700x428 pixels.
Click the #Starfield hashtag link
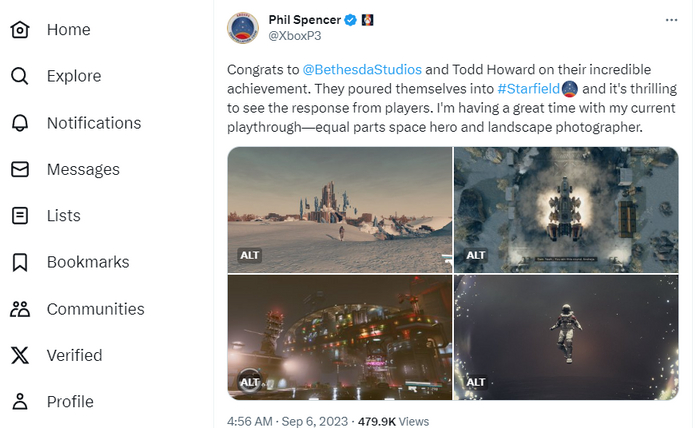coord(528,89)
